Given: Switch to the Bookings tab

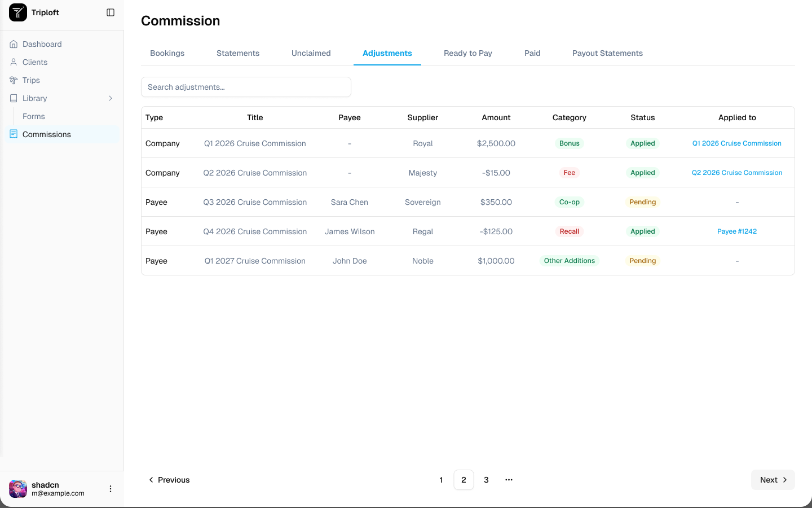Looking at the screenshot, I should (x=167, y=53).
